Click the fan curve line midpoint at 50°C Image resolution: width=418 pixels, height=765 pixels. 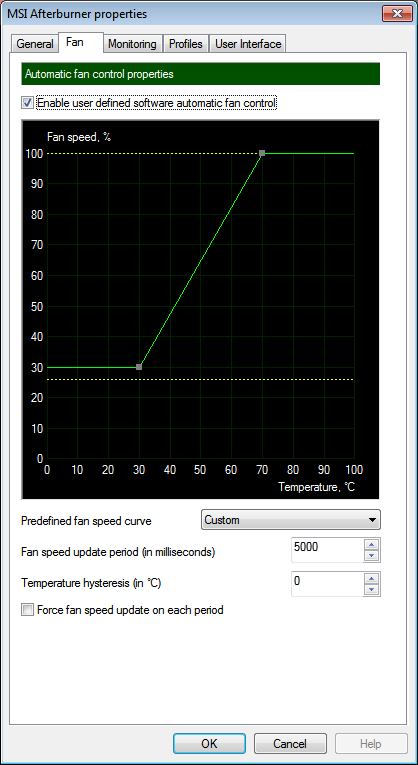point(200,260)
